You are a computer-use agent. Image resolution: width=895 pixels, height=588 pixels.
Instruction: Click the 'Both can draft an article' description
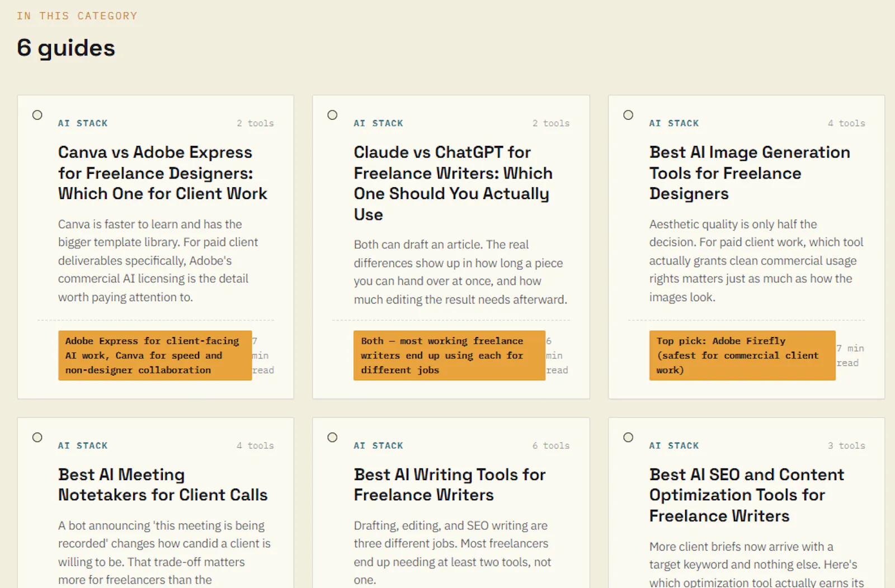click(460, 272)
